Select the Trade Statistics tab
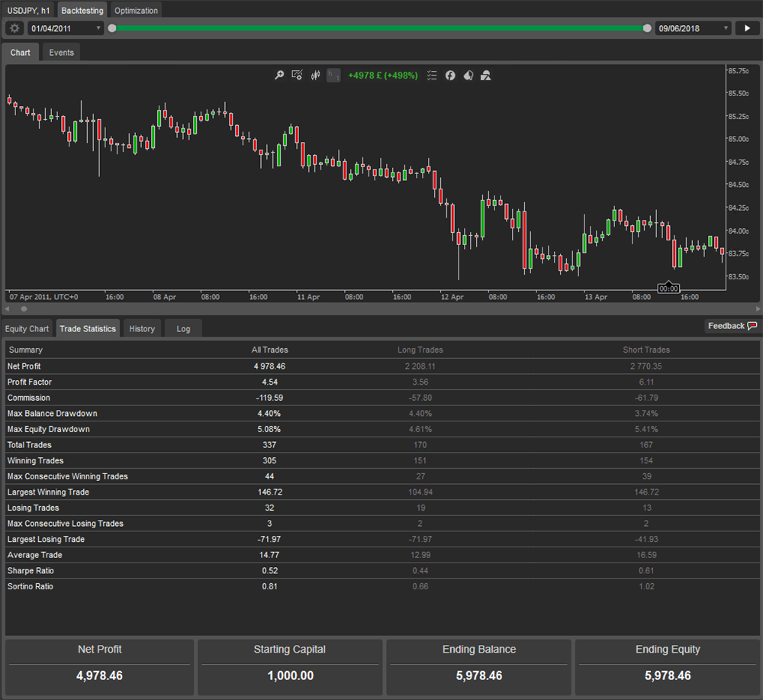Viewport: 763px width, 700px height. pyautogui.click(x=88, y=328)
